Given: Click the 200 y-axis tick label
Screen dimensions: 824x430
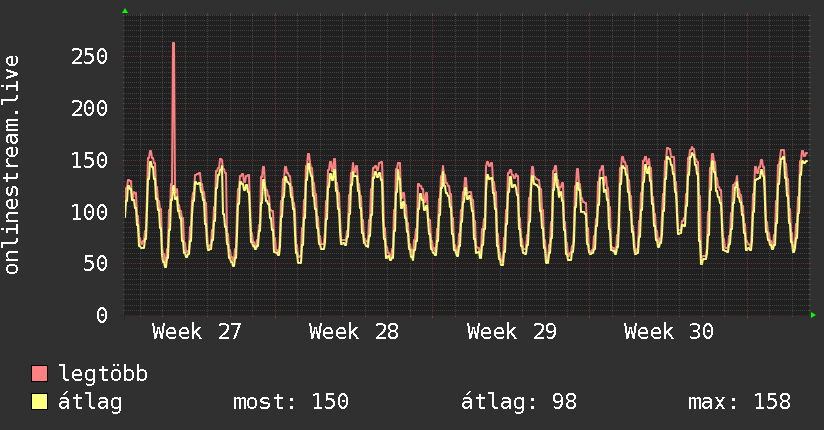Looking at the screenshot, I should click(89, 108).
